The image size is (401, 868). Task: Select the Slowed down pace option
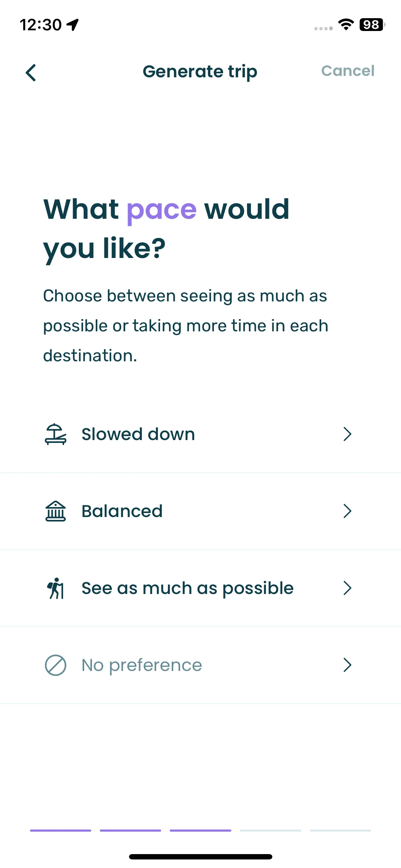point(200,434)
